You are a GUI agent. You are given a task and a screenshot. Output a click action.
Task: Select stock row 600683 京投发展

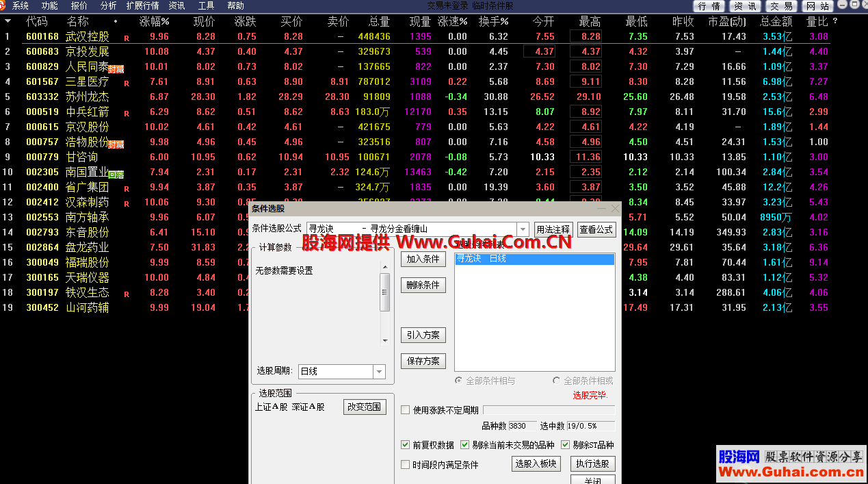(416, 51)
